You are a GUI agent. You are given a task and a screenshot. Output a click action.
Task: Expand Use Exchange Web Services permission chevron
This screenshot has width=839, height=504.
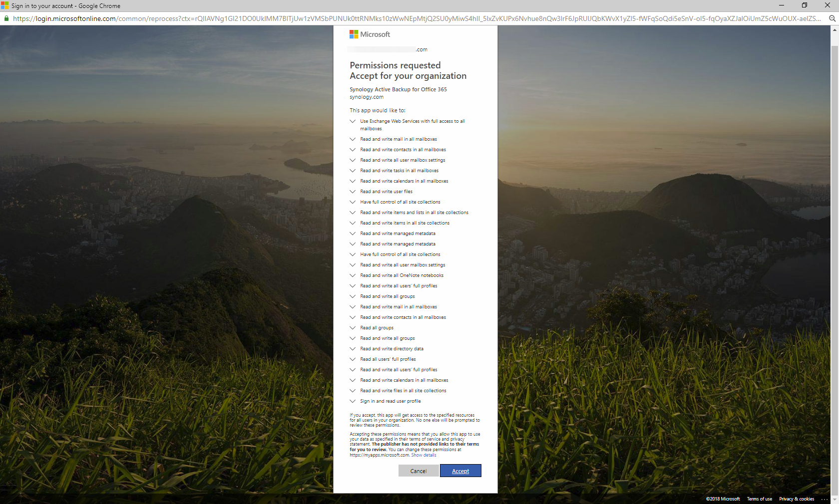[x=353, y=121]
